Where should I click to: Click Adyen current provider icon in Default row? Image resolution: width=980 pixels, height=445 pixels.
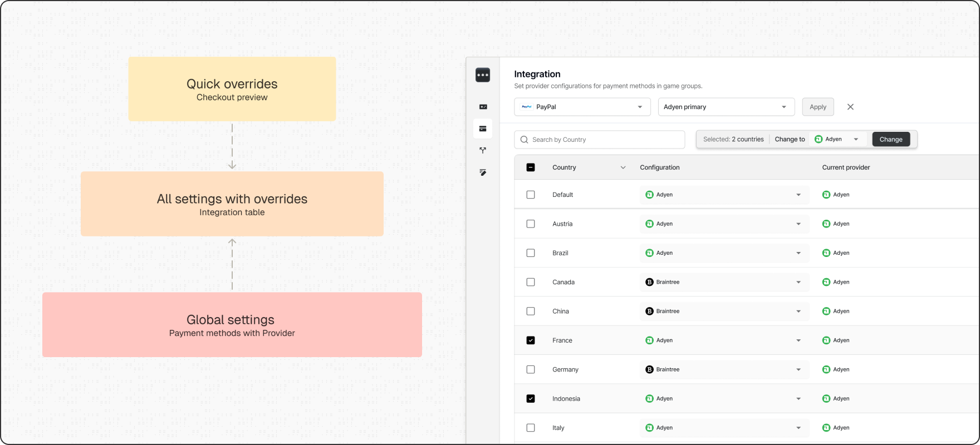coord(826,195)
